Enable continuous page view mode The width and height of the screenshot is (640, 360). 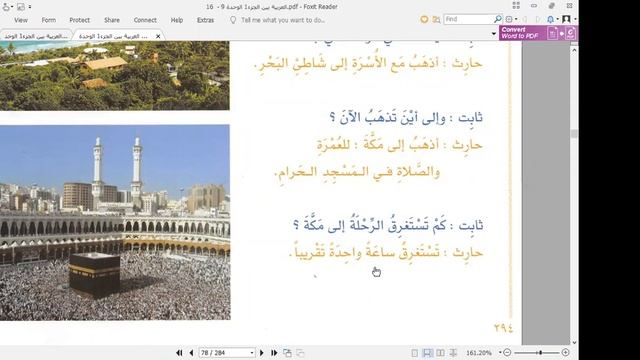(427, 353)
